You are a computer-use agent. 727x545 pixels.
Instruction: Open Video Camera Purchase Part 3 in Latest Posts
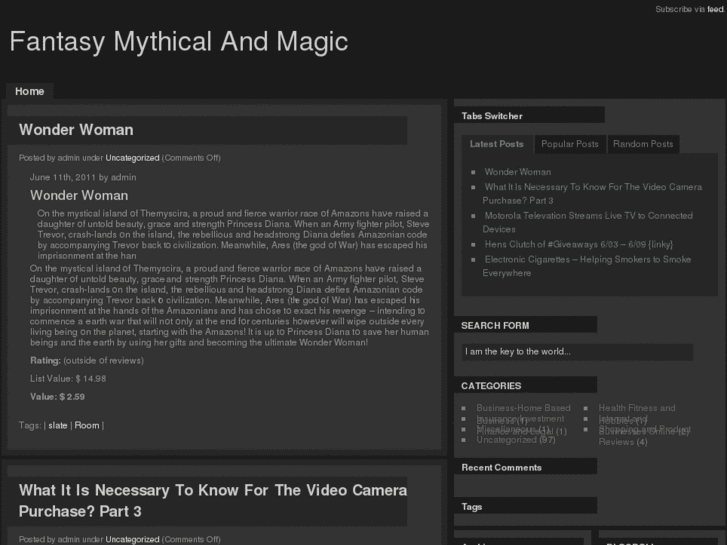(x=592, y=194)
